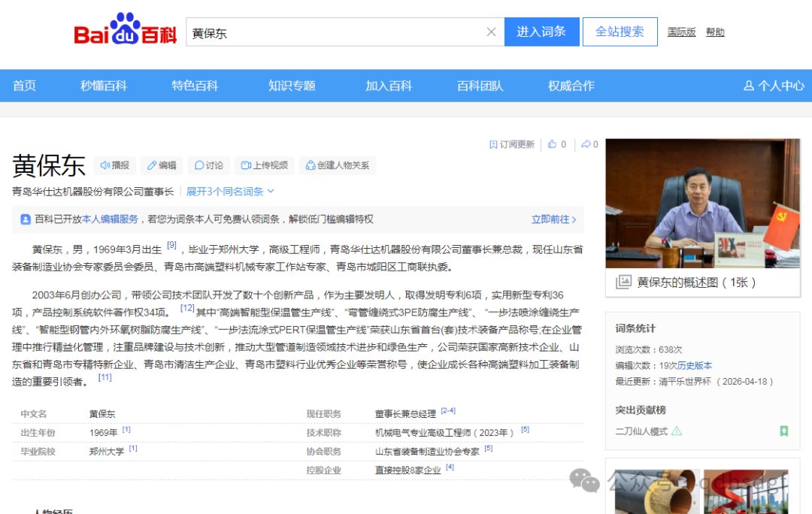Image resolution: width=812 pixels, height=514 pixels.
Task: Open citation [1] next to 1969年
Action: tap(126, 430)
